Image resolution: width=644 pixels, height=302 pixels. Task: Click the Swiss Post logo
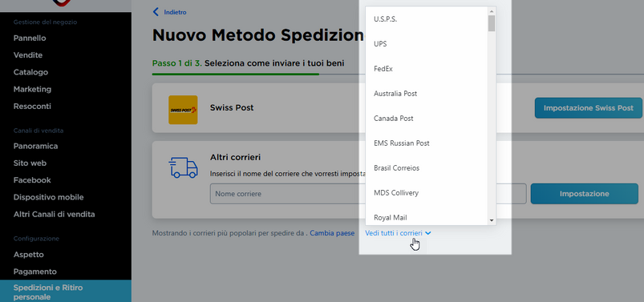pyautogui.click(x=183, y=110)
